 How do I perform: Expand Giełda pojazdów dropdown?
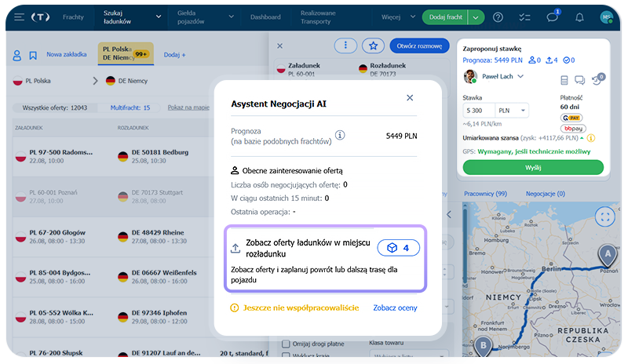pos(231,16)
